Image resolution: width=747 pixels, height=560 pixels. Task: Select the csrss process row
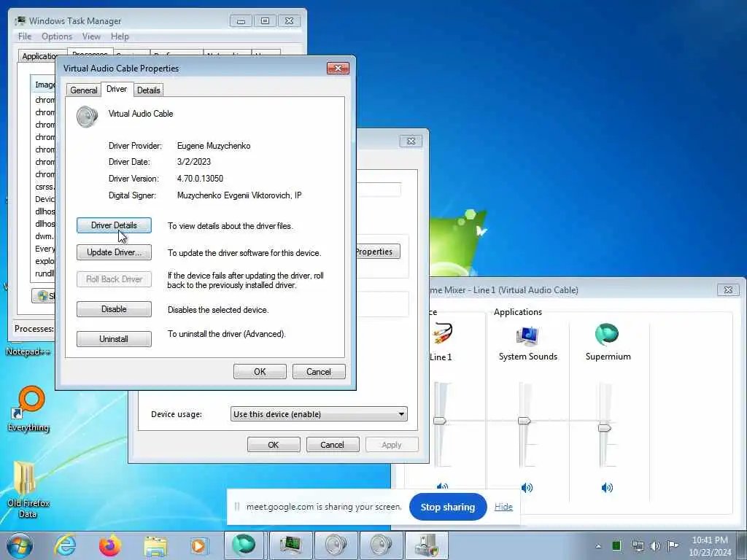pyautogui.click(x=44, y=187)
